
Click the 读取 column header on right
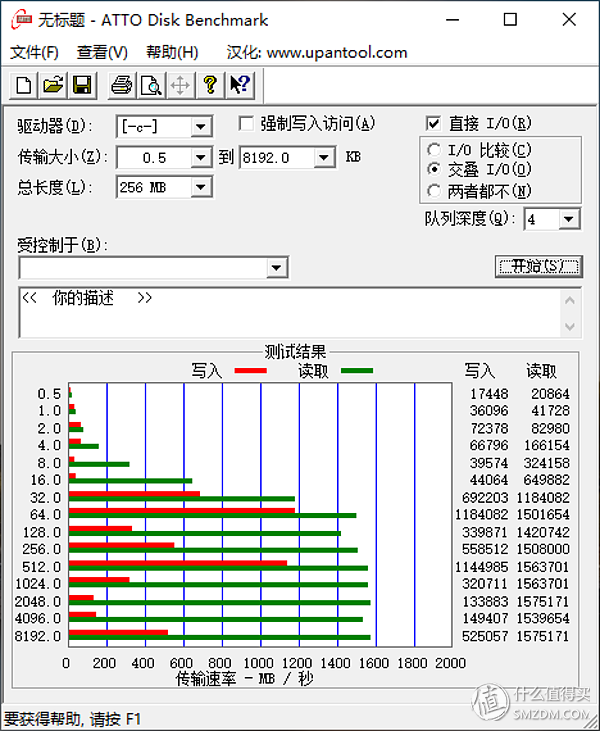click(x=541, y=371)
